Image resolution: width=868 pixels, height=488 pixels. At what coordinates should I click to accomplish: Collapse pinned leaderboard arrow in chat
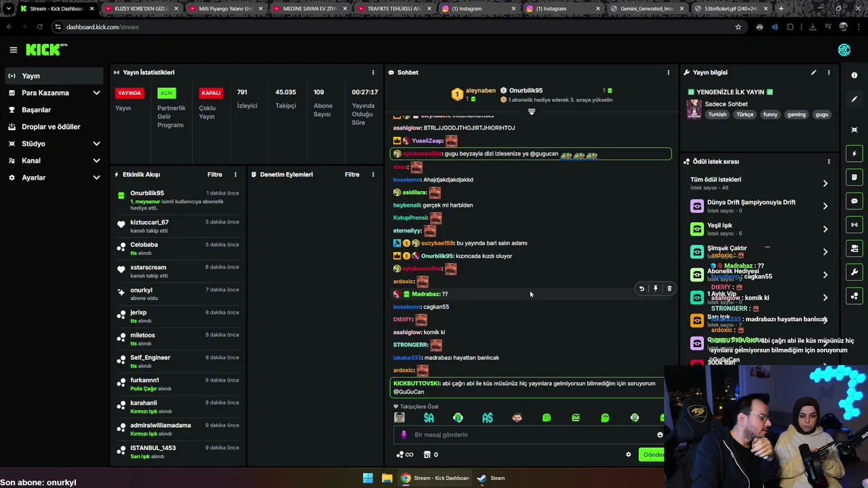532,112
